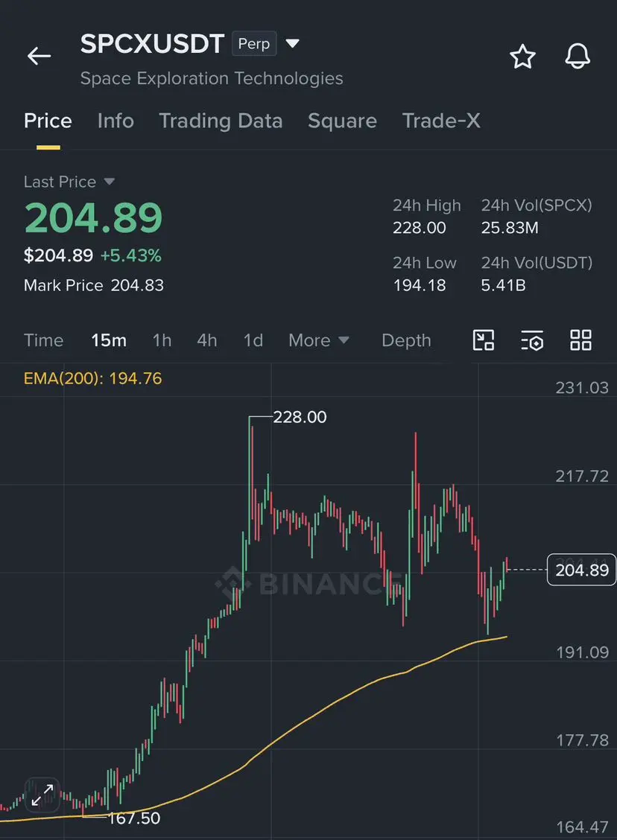Select the 4h interval
This screenshot has height=840, width=617.
coord(207,340)
